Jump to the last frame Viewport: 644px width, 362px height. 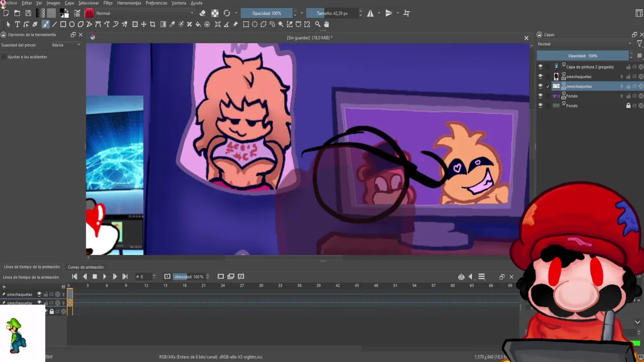point(125,277)
